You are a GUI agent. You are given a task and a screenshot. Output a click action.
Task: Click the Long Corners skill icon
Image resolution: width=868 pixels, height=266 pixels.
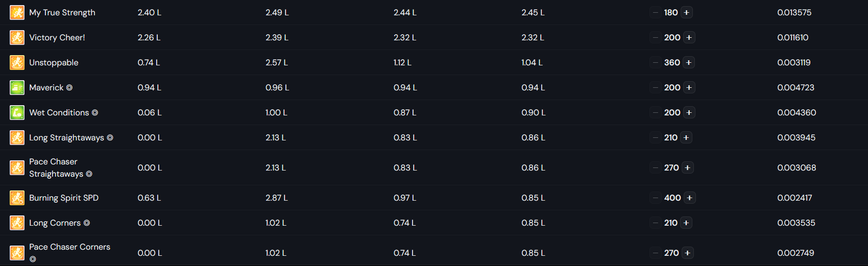(17, 223)
